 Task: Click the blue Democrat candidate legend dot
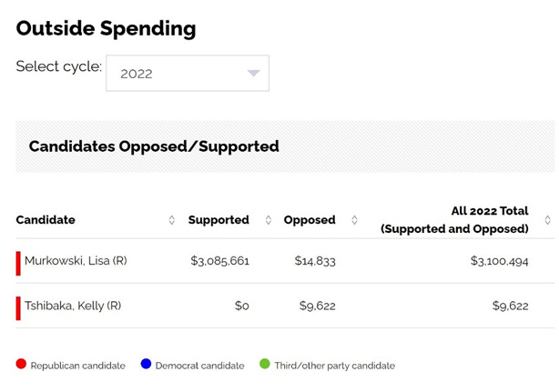[x=146, y=365]
